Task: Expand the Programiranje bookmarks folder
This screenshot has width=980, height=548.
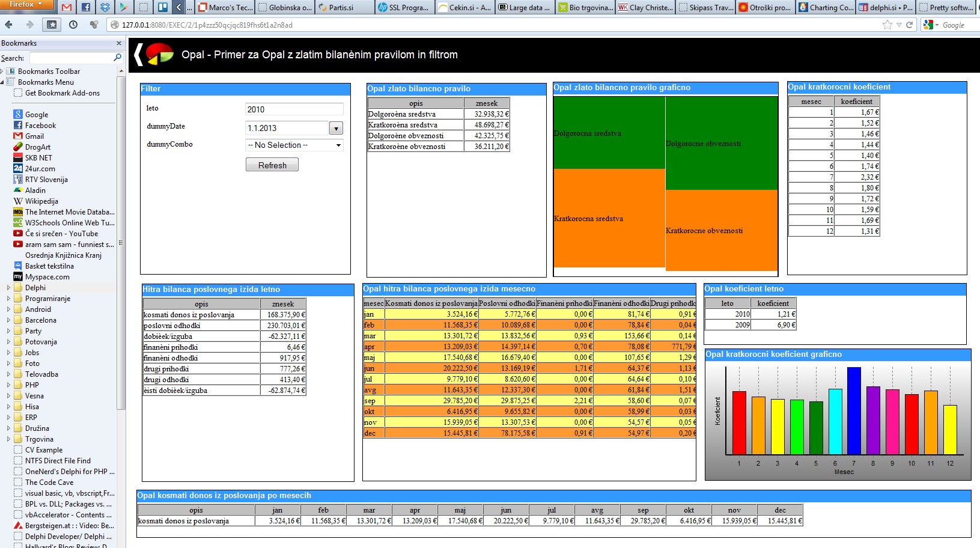Action: [8, 299]
